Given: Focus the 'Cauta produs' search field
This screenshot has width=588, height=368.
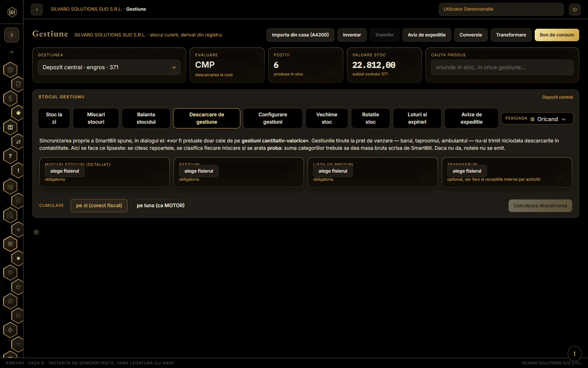Looking at the screenshot, I should coord(502,67).
